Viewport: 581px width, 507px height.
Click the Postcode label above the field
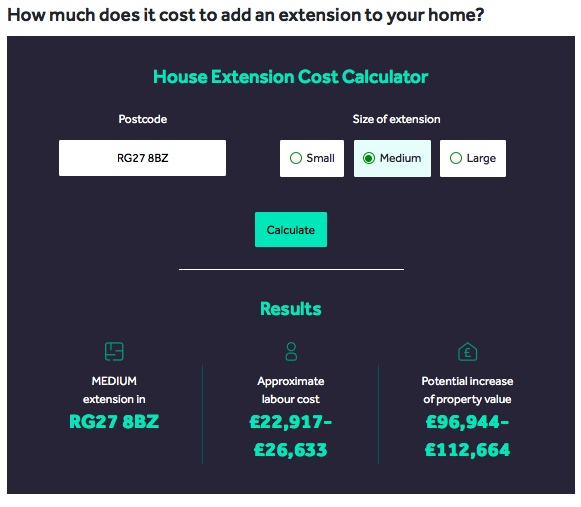[x=143, y=119]
